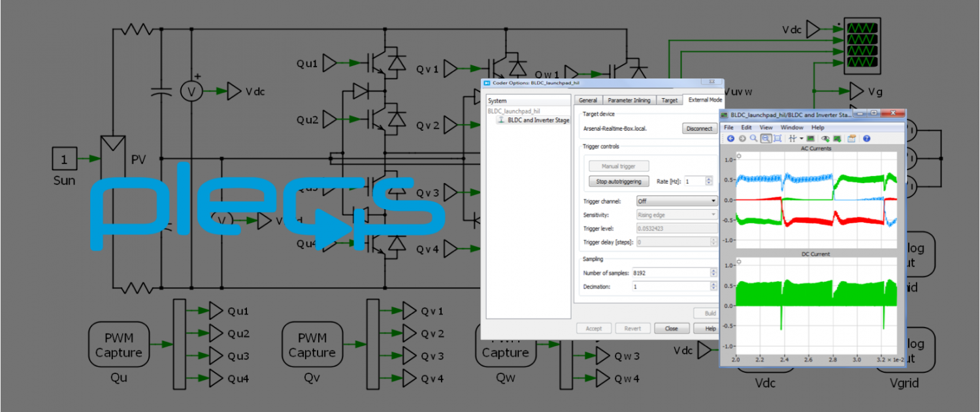Open the scope window's File menu

(728, 128)
